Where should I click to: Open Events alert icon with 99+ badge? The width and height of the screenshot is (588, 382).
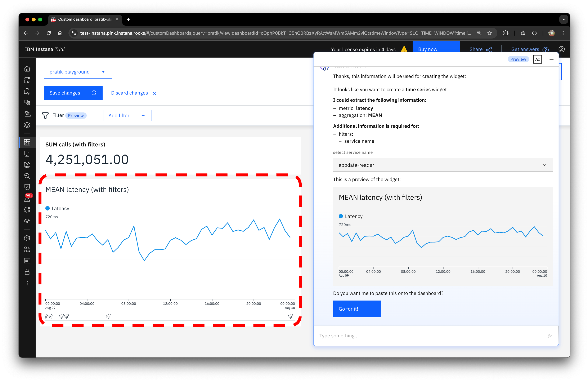27,199
